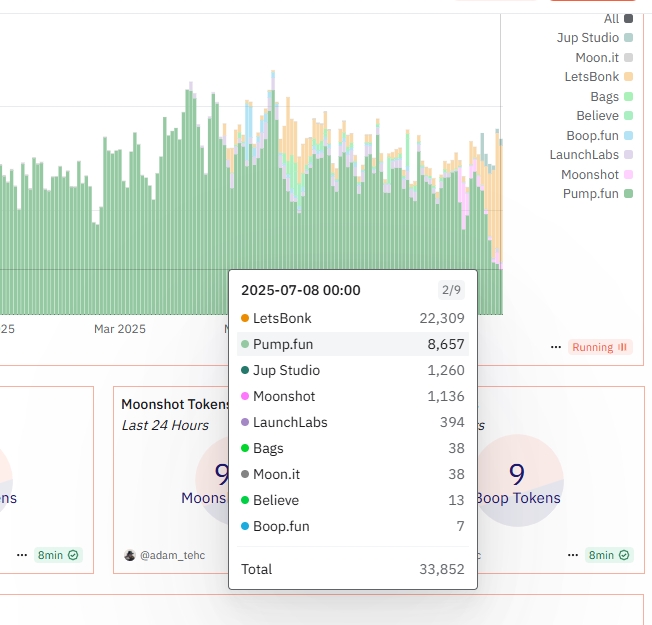This screenshot has height=625, width=652.
Task: Toggle Boop.fun legend entry
Action: pyautogui.click(x=600, y=136)
